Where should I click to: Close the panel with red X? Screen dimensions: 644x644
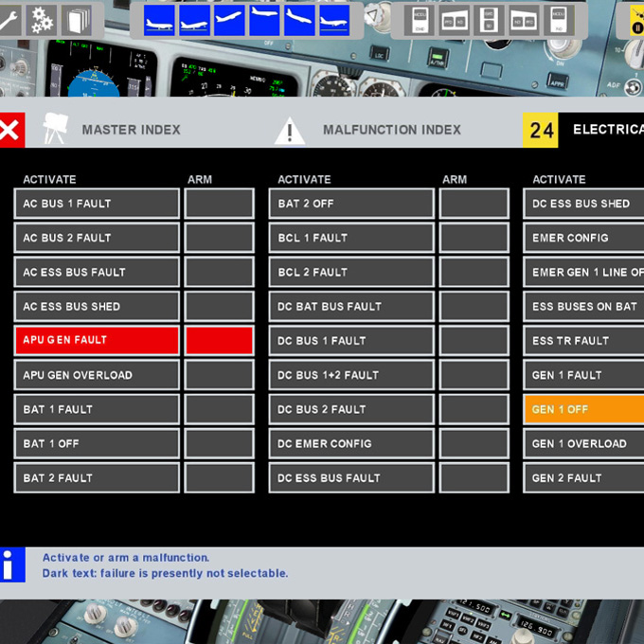pos(10,130)
